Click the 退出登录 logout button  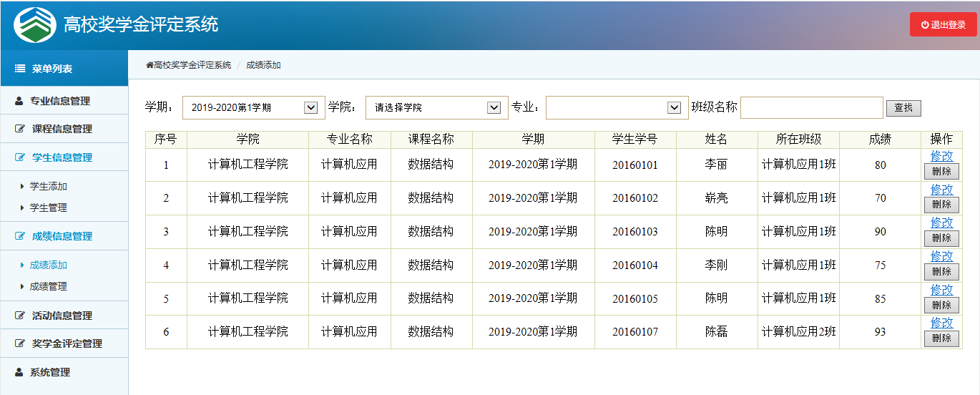pyautogui.click(x=943, y=24)
